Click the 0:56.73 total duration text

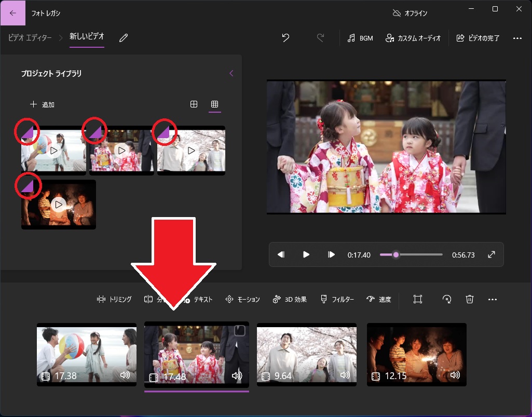463,254
